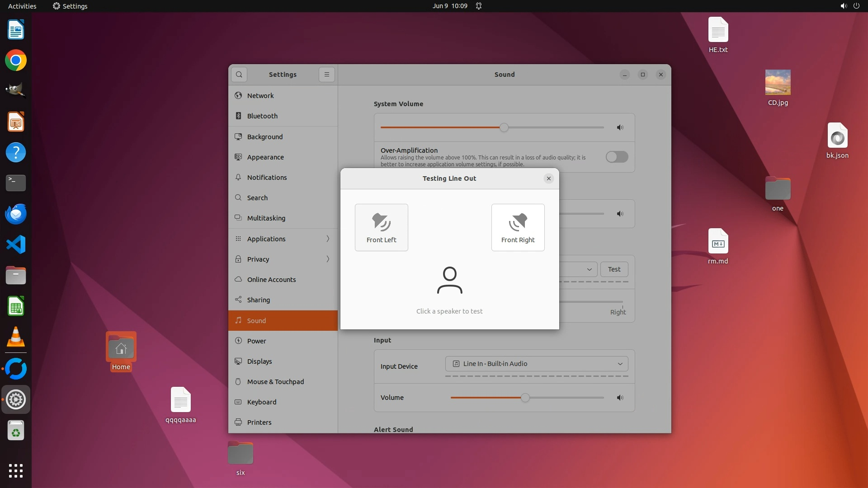Close the Testing Line Out dialog
This screenshot has height=488, width=868.
(x=548, y=178)
